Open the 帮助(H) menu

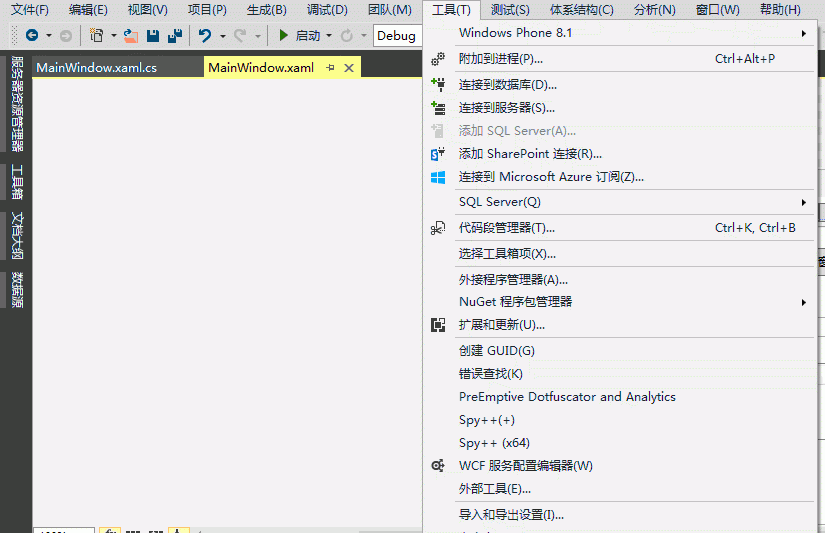(780, 9)
